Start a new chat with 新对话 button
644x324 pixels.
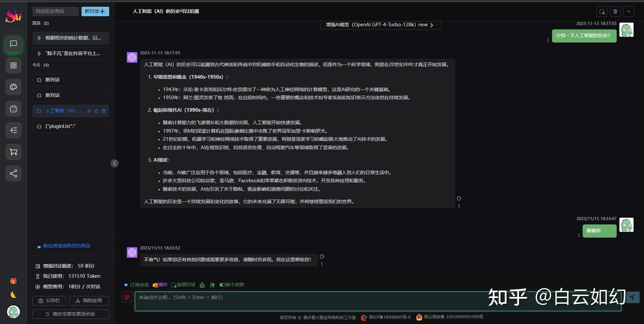tap(95, 11)
